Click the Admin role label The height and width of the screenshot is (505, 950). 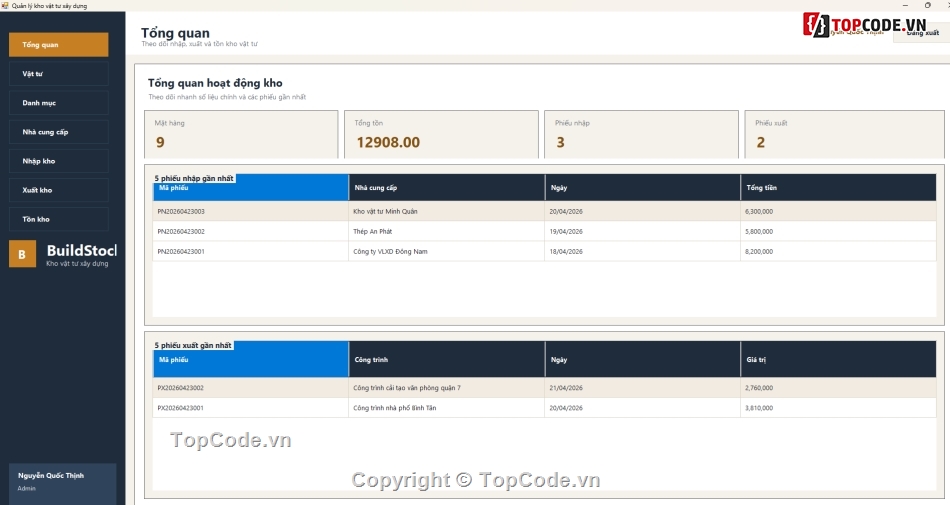coord(27,488)
